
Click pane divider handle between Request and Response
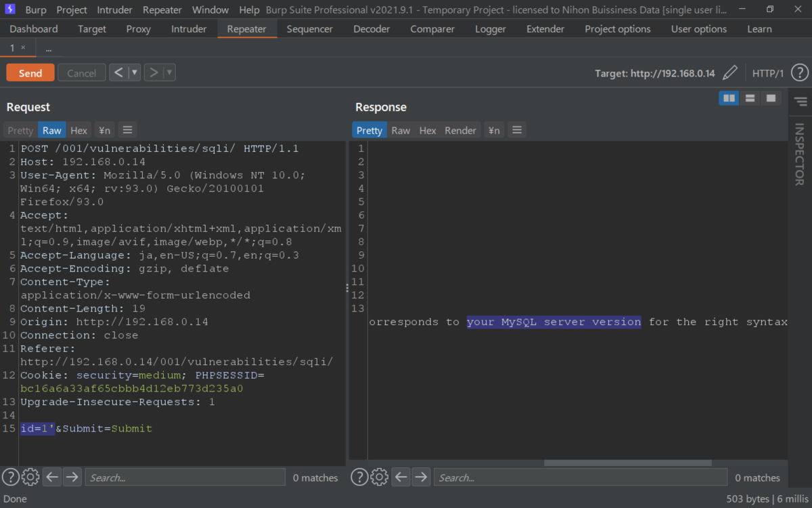click(x=347, y=288)
